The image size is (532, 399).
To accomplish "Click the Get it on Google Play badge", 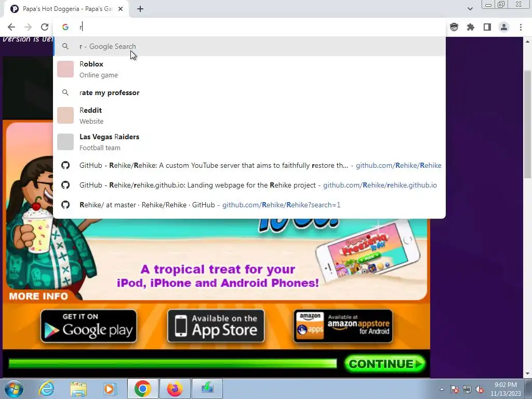I will (88, 326).
